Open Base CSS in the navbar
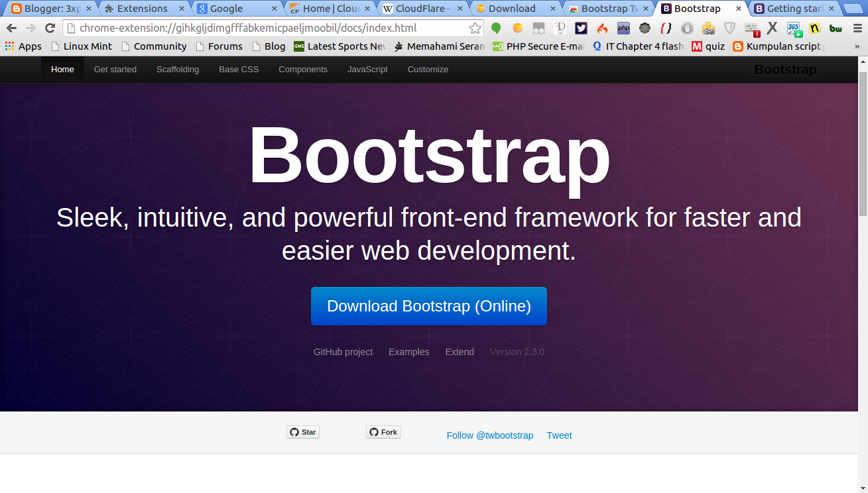The height and width of the screenshot is (493, 868). [x=239, y=70]
